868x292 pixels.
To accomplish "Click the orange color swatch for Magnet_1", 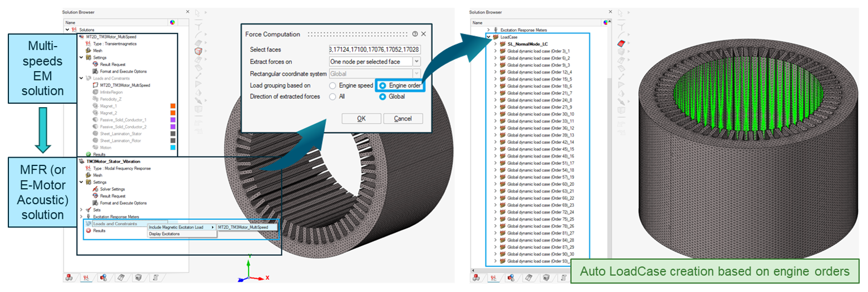I will tap(173, 106).
